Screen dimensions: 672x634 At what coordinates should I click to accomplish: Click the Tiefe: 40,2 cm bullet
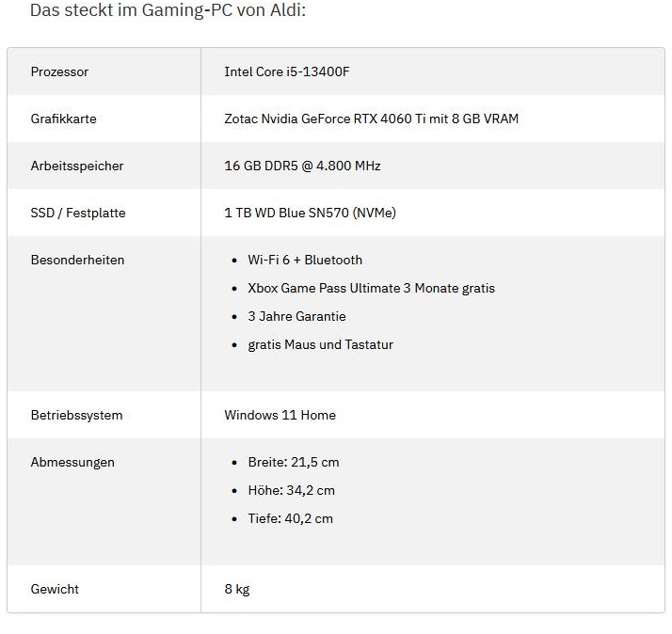coord(291,518)
